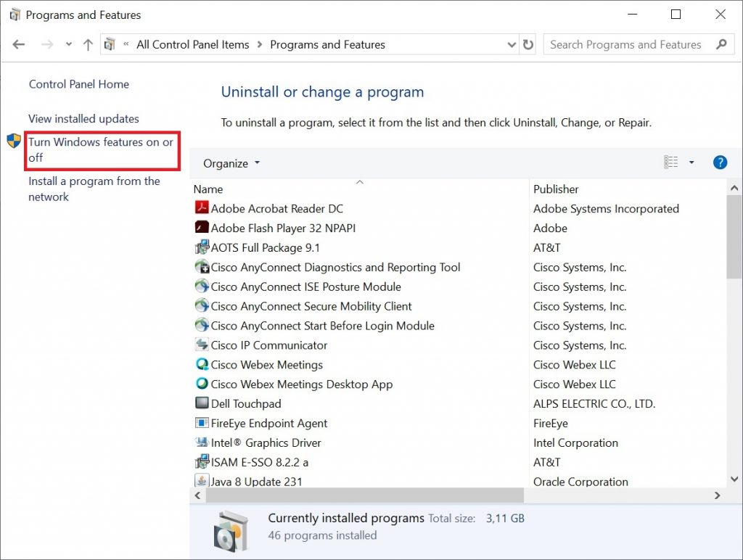
Task: Click the Programs and Features title bar icon
Action: 15,15
